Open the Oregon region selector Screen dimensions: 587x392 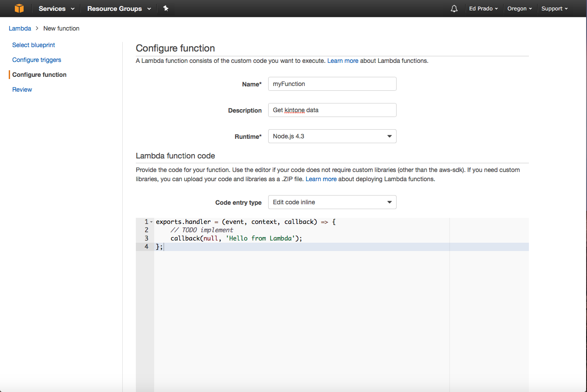point(519,9)
